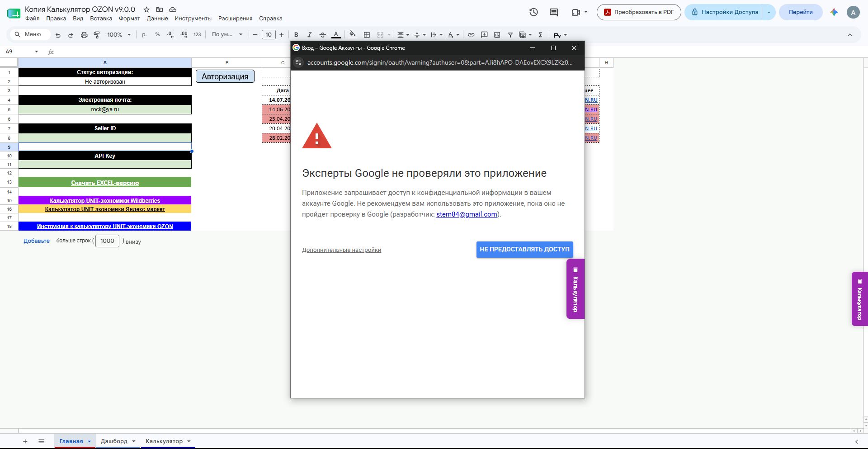868x449 pixels.
Task: Increase the font size
Action: [x=282, y=35]
